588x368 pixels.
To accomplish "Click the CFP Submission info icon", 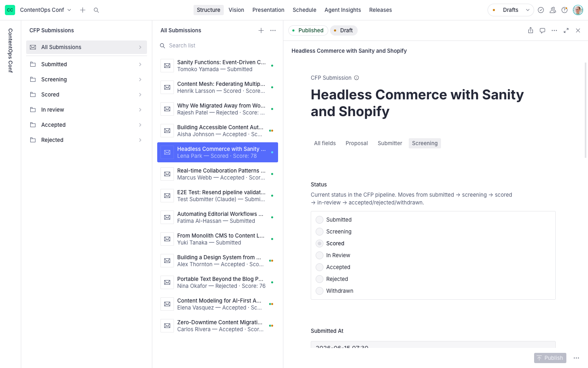I will (356, 78).
